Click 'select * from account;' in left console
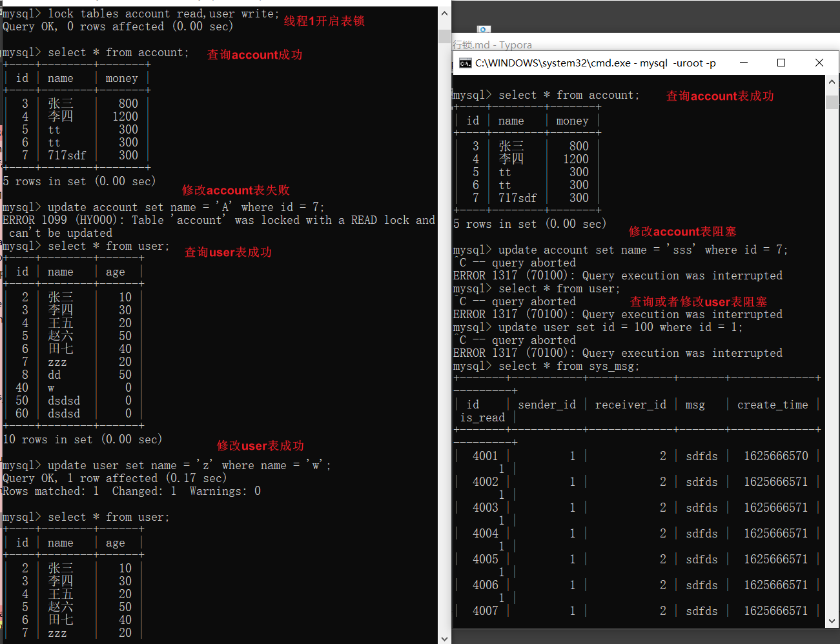Image resolution: width=840 pixels, height=644 pixels. click(x=118, y=52)
